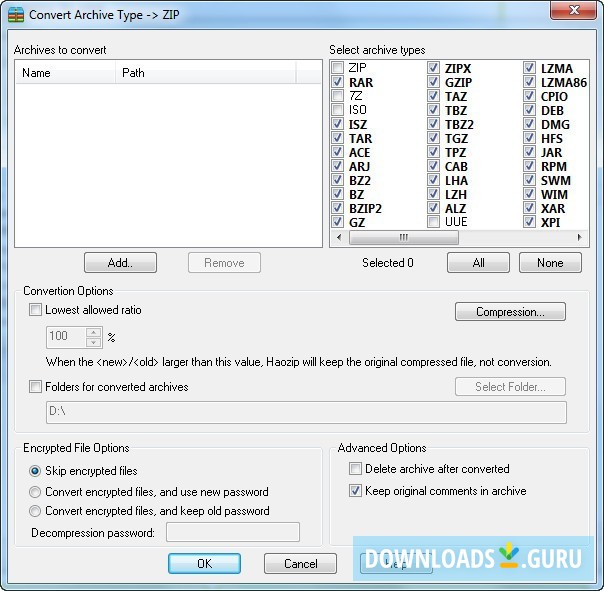604x591 pixels.
Task: Uncheck the CAB archive type
Action: tap(433, 166)
